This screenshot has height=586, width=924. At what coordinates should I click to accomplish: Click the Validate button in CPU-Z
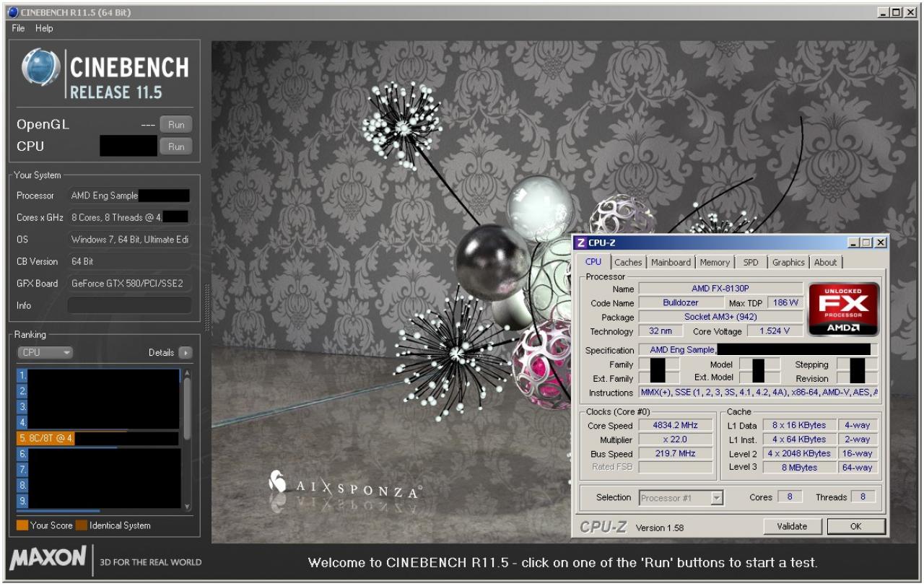[x=792, y=526]
